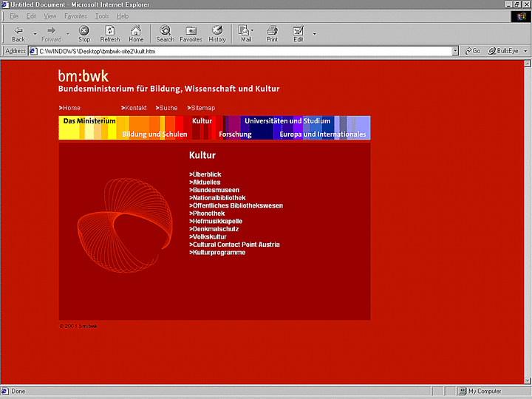Stop the page from loading
The width and height of the screenshot is (532, 399).
tap(84, 34)
